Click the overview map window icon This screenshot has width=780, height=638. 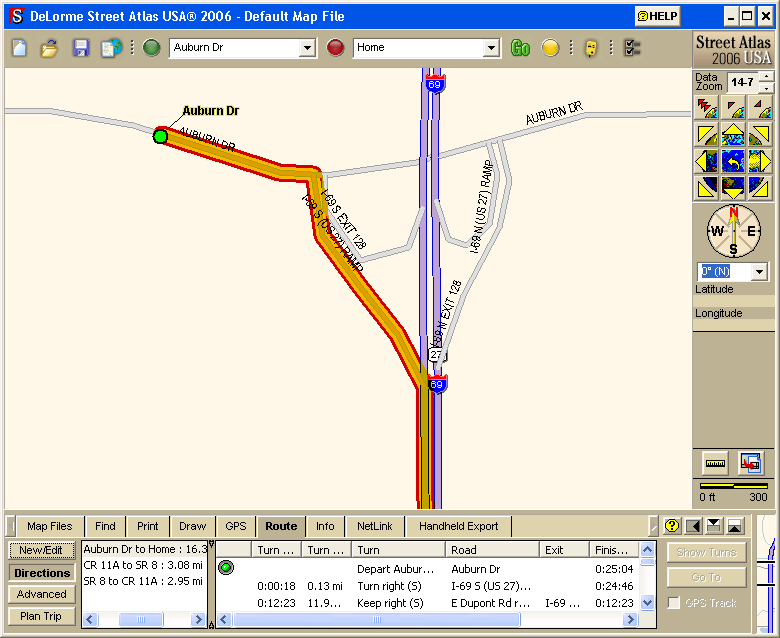pos(750,463)
